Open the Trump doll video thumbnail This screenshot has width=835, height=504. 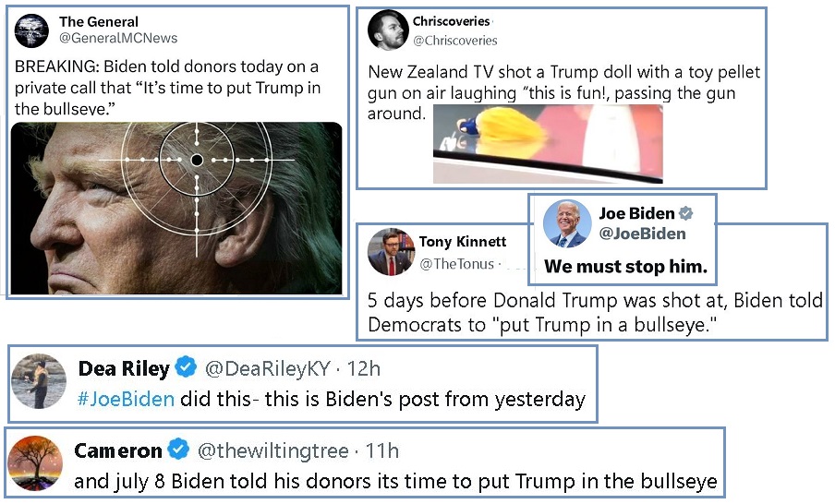click(548, 144)
